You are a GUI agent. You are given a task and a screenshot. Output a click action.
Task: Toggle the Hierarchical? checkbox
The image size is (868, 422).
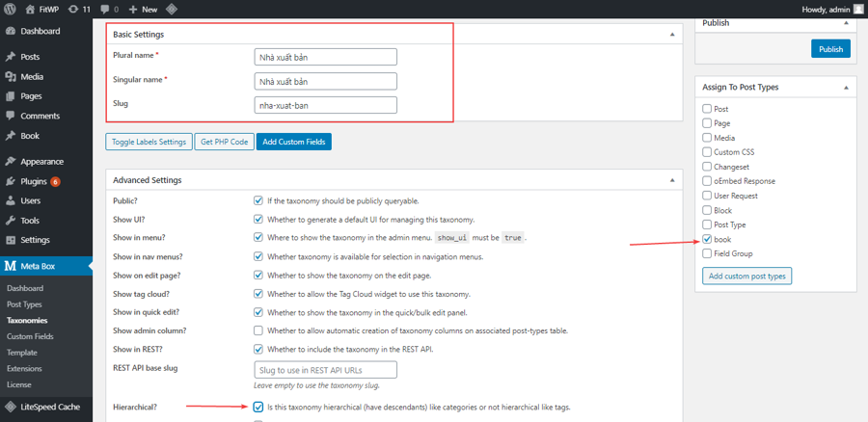coord(258,408)
